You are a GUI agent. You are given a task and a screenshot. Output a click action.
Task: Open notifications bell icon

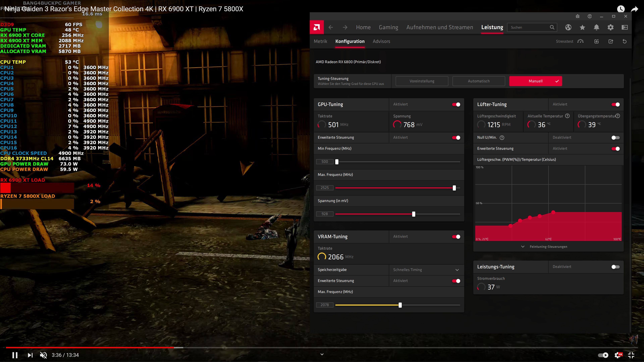pos(597,27)
